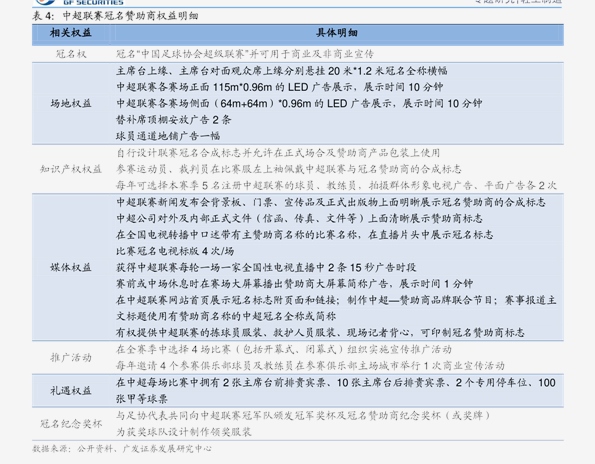Viewport: 595px width, 464px height.
Task: Click the 推广活动 row label
Action: (71, 357)
